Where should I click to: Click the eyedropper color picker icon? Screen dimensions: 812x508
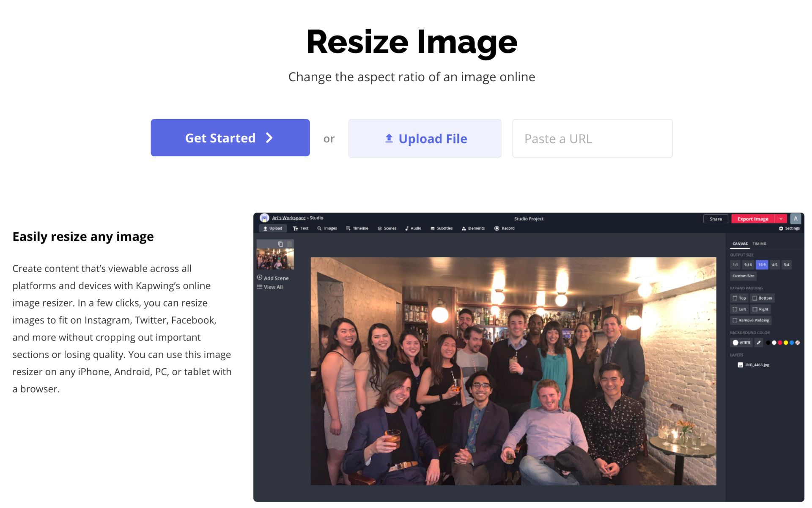pos(759,343)
